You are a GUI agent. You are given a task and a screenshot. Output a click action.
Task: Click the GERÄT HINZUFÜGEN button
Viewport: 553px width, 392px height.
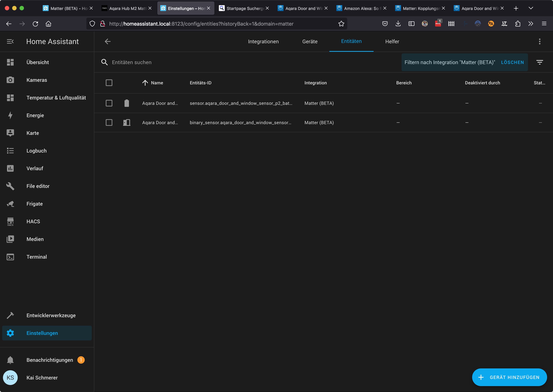(509, 377)
